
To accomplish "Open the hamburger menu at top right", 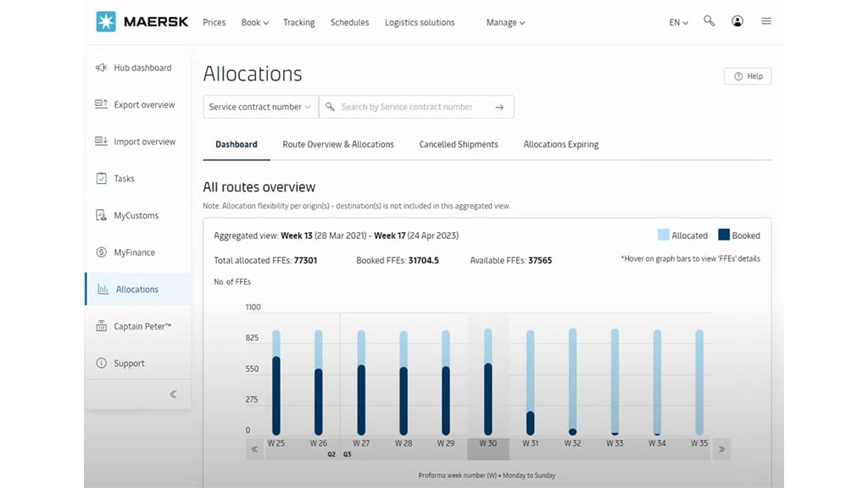I will 766,21.
